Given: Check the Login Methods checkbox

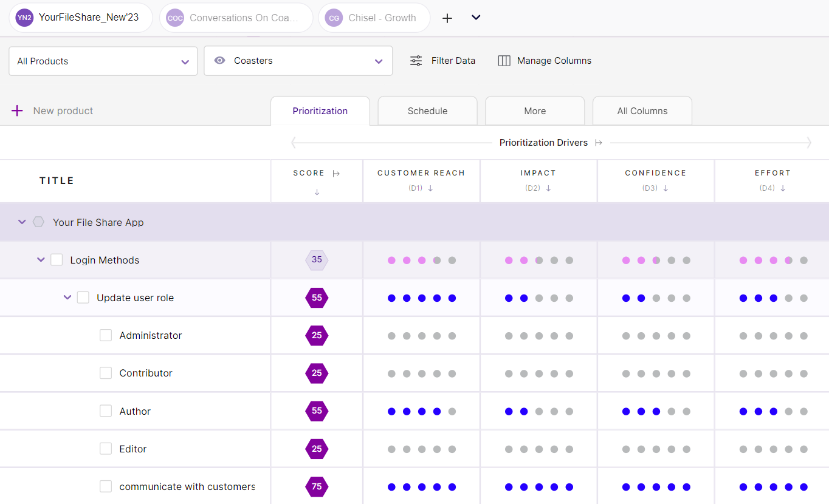Looking at the screenshot, I should point(57,259).
